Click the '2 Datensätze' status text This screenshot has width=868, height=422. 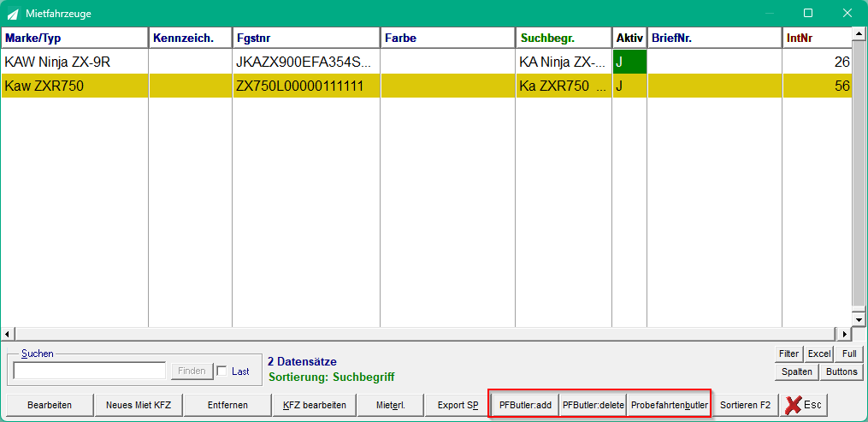coord(302,361)
